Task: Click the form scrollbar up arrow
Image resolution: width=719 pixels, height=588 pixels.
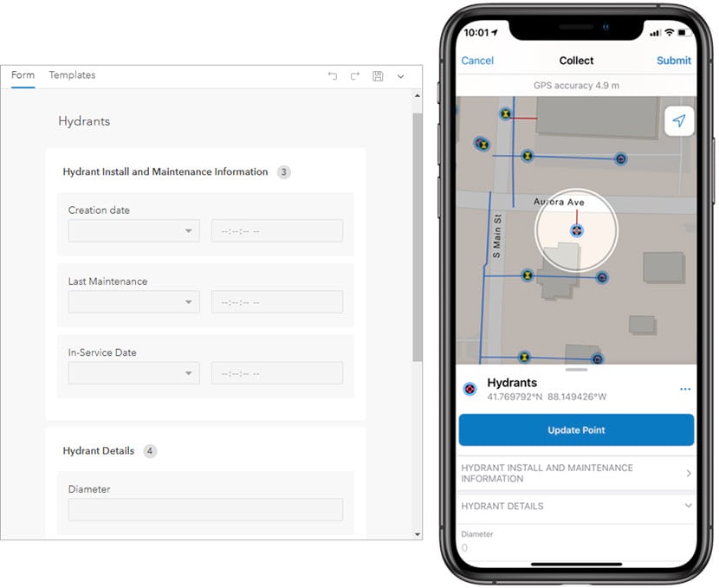Action: point(418,96)
